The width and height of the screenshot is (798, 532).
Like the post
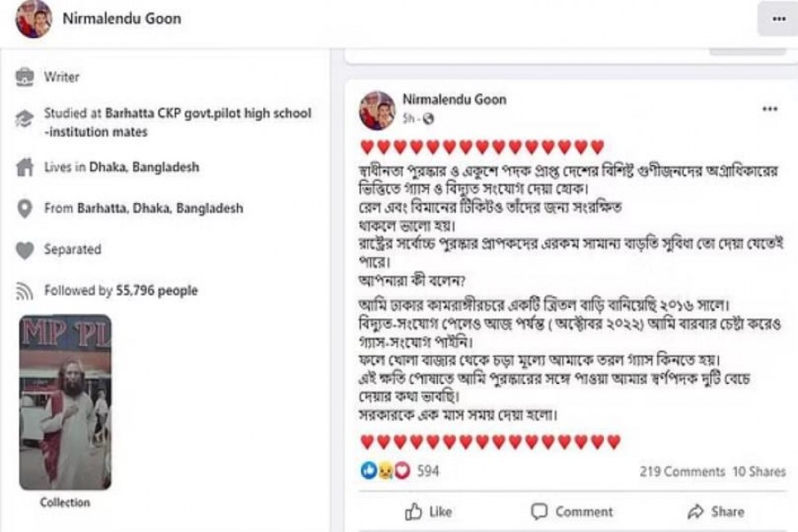427,512
